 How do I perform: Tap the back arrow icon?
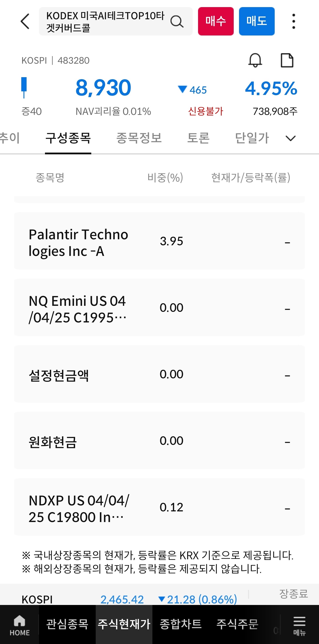click(25, 22)
